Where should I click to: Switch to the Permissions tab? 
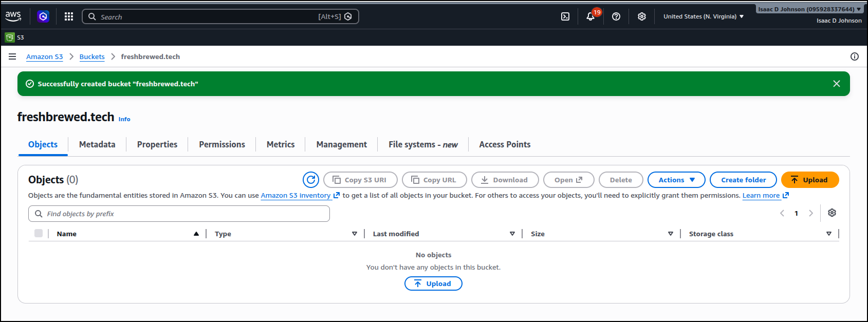[222, 144]
